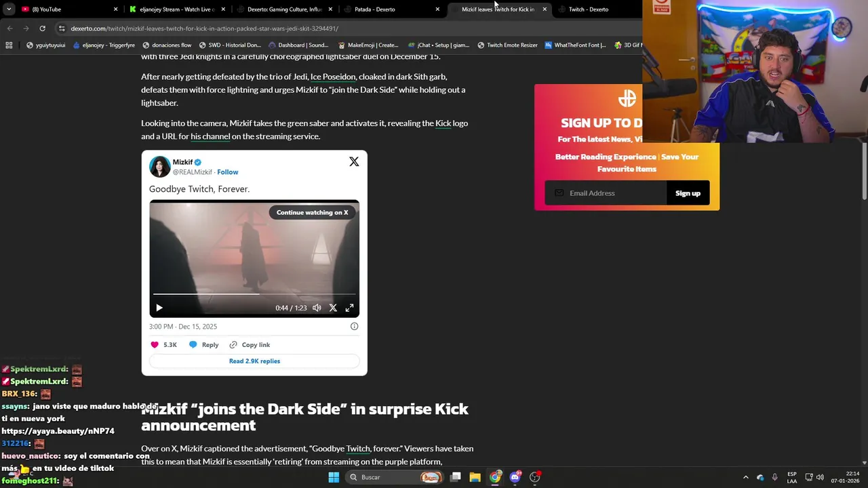The image size is (868, 488).
Task: Follow @REALMizkif on the tweet card
Action: (228, 172)
